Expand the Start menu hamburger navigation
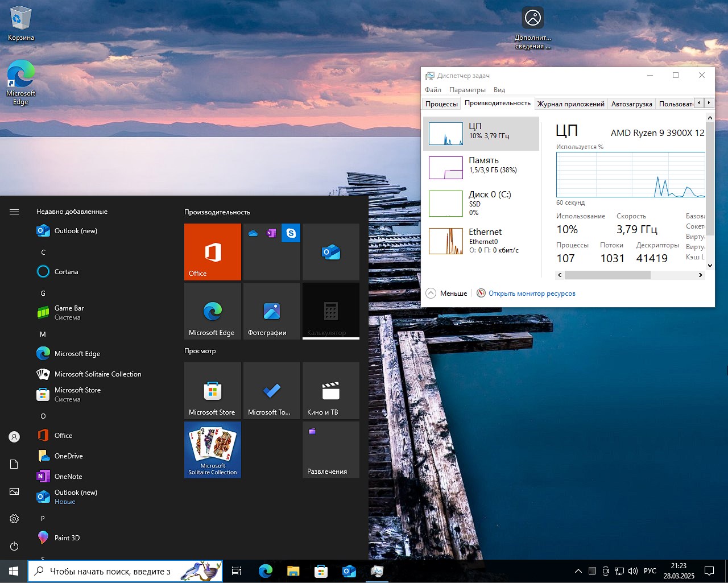The image size is (728, 583). [x=14, y=212]
